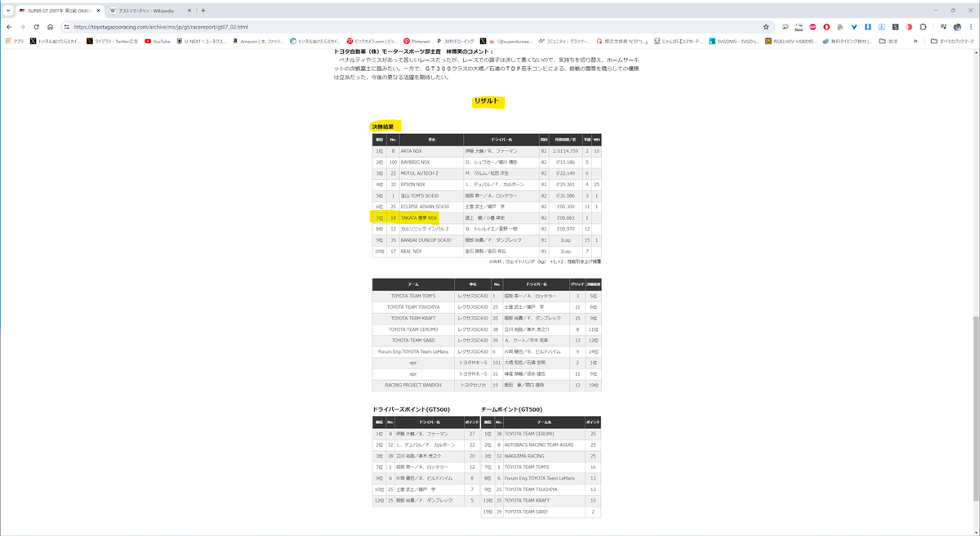
Task: Click the blue download arrow extension icon
Action: pyautogui.click(x=868, y=26)
